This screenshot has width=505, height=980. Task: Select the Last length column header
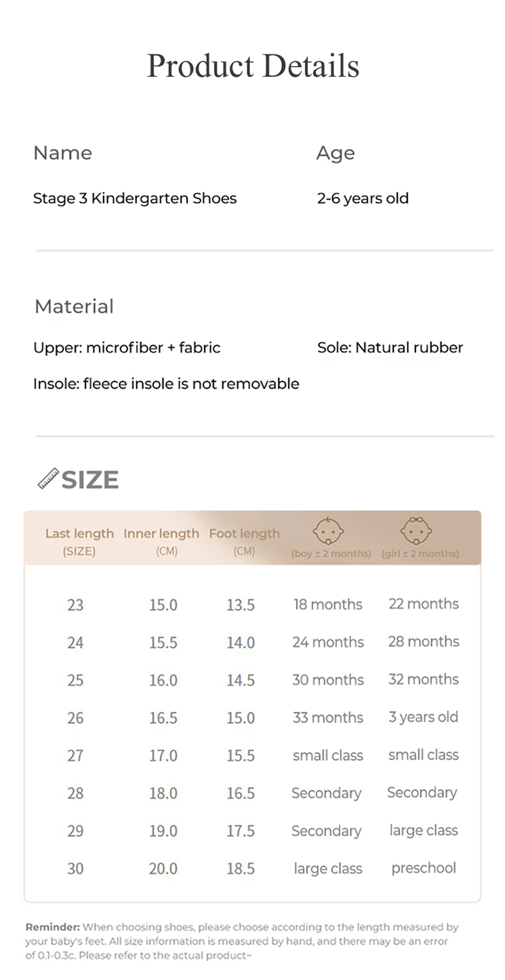(79, 534)
